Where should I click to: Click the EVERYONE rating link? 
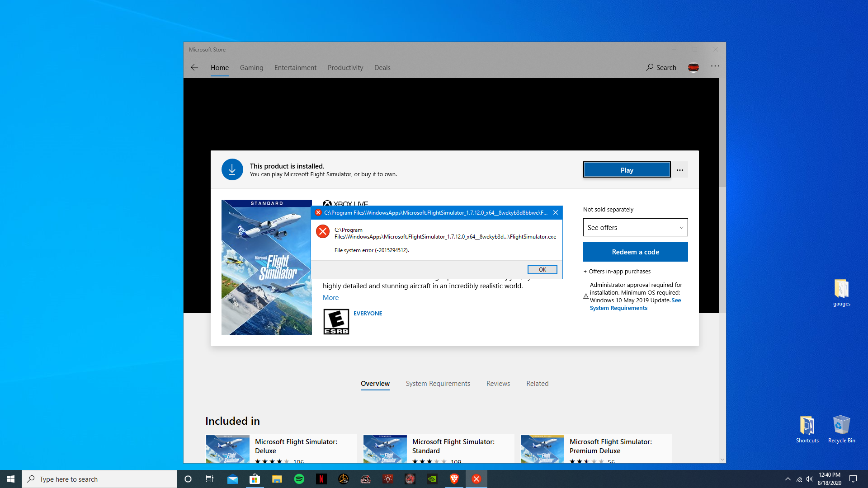(368, 313)
